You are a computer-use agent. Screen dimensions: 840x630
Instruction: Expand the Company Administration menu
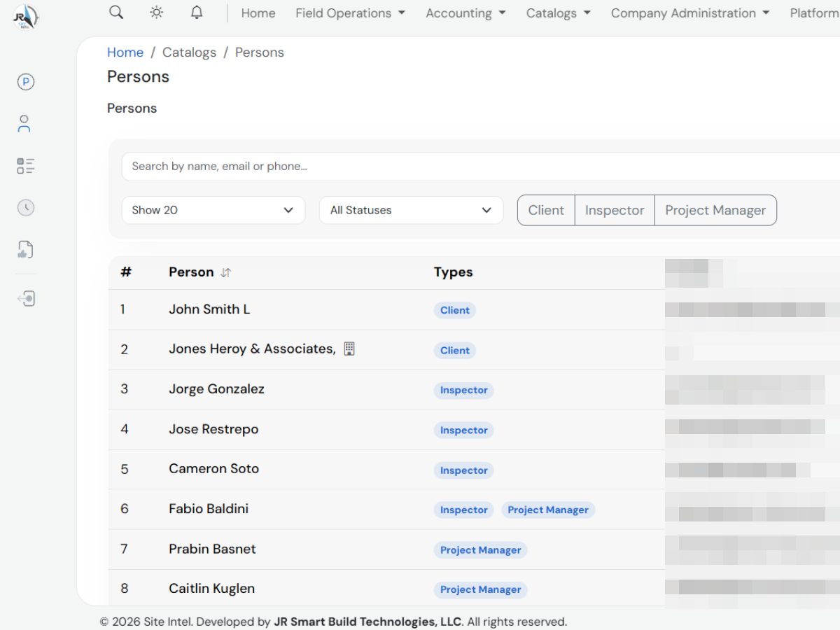[x=690, y=13]
